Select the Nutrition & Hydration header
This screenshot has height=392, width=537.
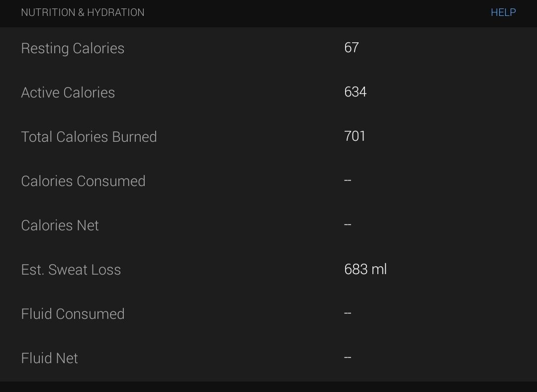[83, 12]
